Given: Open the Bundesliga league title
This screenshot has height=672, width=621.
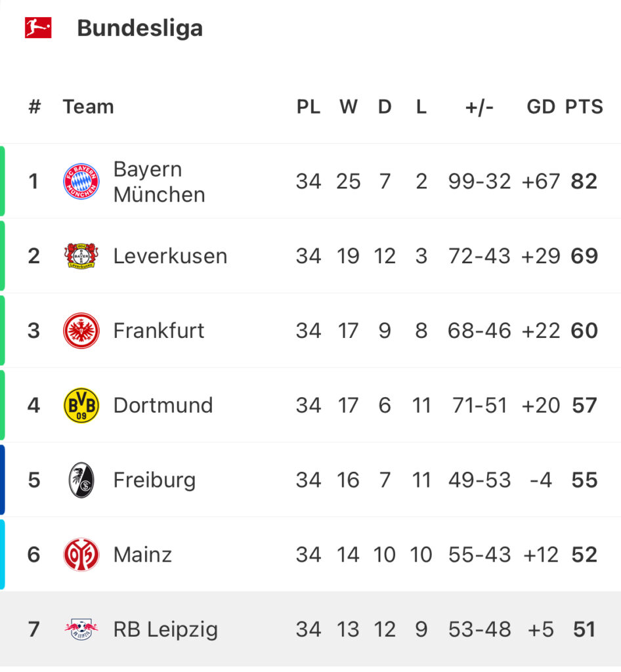Looking at the screenshot, I should (140, 28).
